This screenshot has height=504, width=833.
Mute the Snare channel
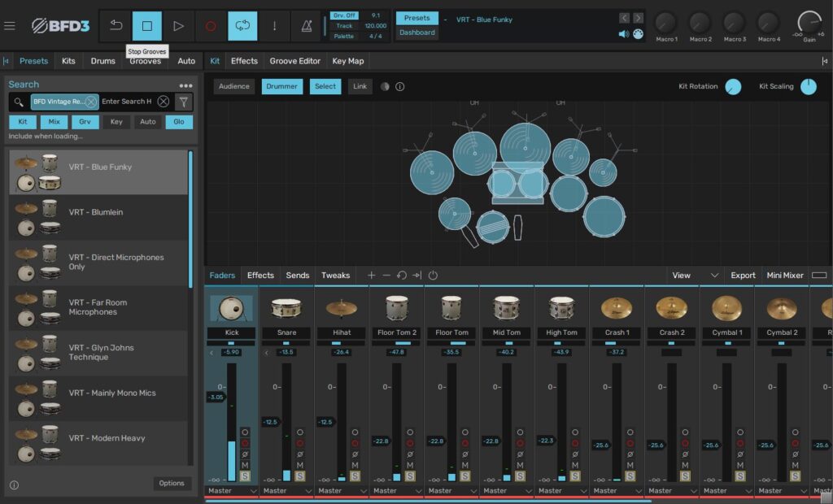tap(300, 465)
